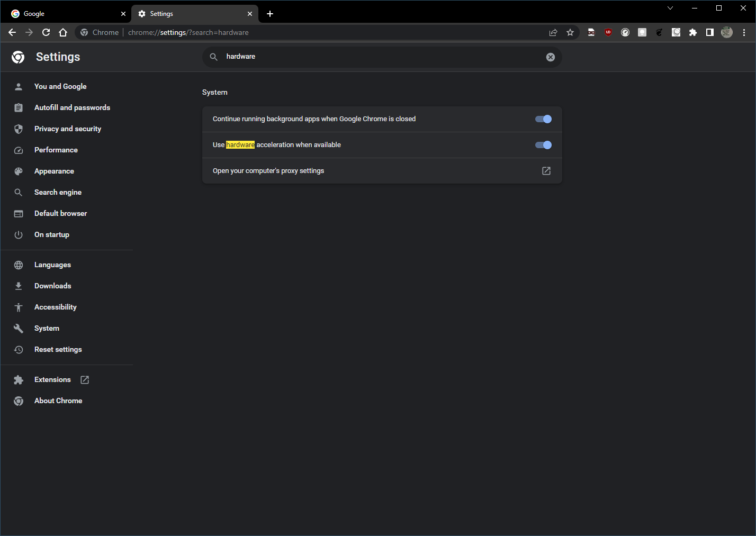Open the Extensions puzzle piece menu

click(x=693, y=32)
